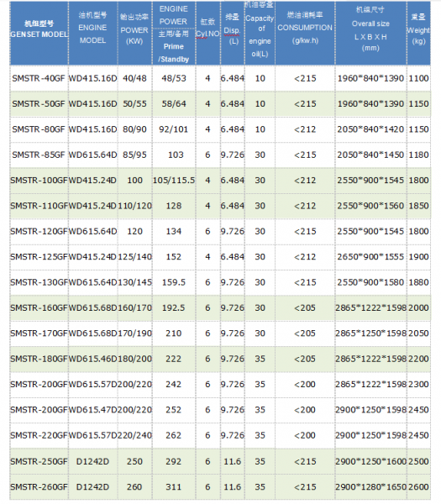The width and height of the screenshot is (441, 504).
Task: Click the SMSTR-40GF model cell
Action: coord(39,78)
